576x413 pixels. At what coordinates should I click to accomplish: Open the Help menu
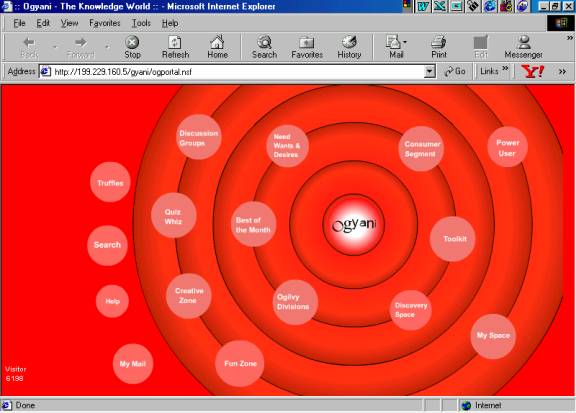pyautogui.click(x=170, y=23)
